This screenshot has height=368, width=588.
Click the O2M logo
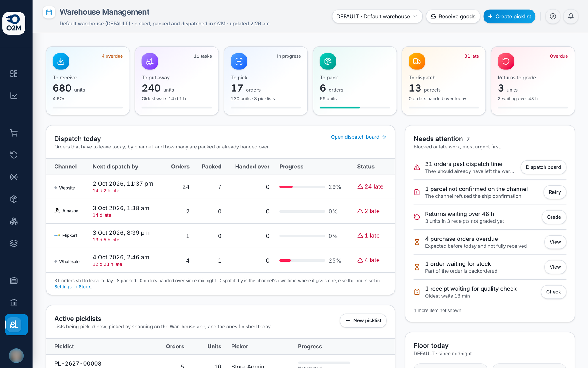pos(14,23)
